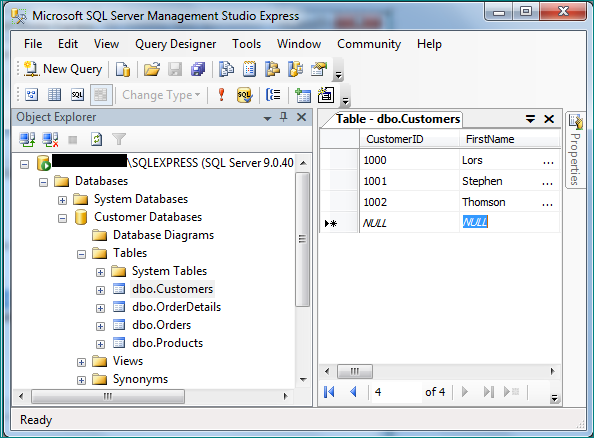The height and width of the screenshot is (438, 594).
Task: Open the active files list dropdown
Action: coord(530,119)
